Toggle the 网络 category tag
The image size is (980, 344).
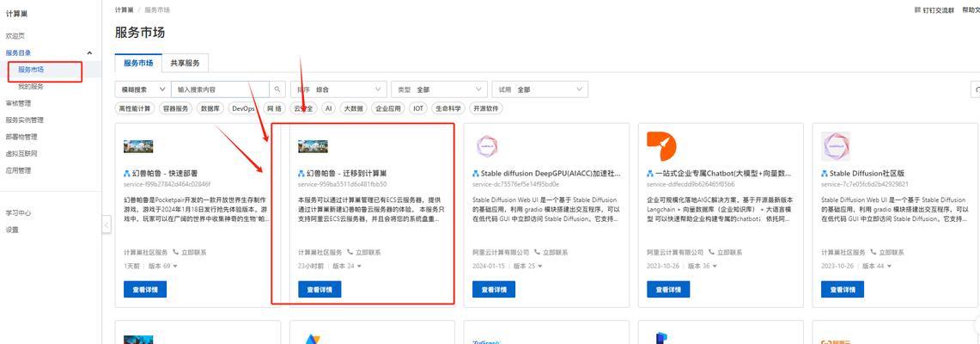(274, 108)
